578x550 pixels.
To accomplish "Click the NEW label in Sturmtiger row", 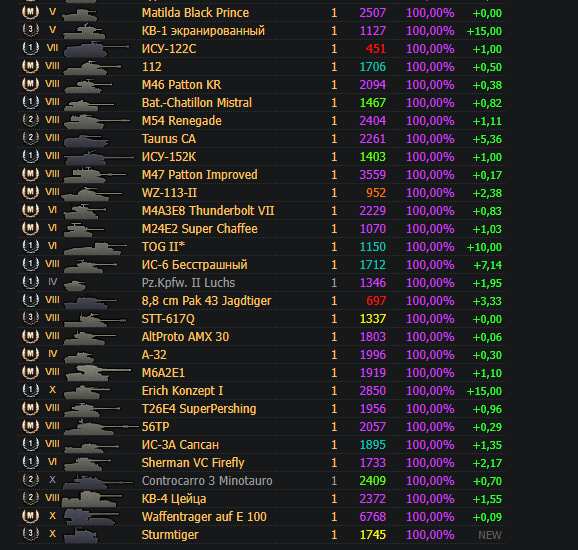I will pyautogui.click(x=490, y=535).
